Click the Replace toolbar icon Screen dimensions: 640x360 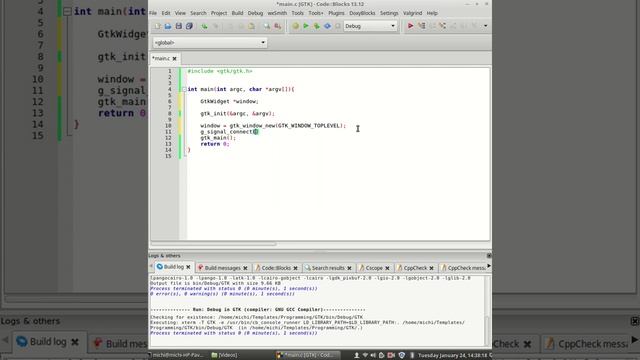click(278, 26)
